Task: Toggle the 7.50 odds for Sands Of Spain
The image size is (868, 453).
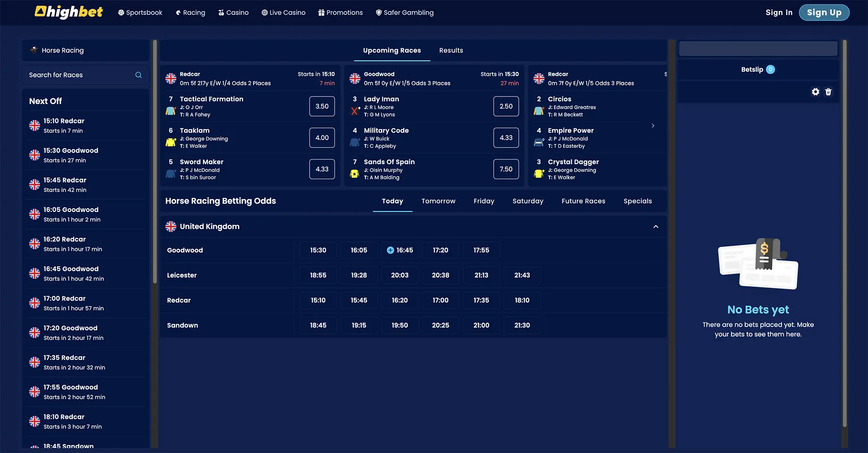Action: point(506,169)
